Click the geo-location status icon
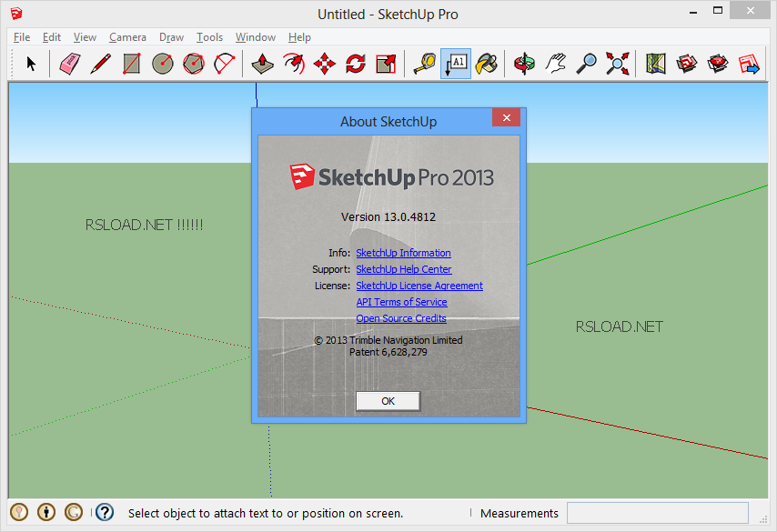The height and width of the screenshot is (532, 777). click(19, 512)
